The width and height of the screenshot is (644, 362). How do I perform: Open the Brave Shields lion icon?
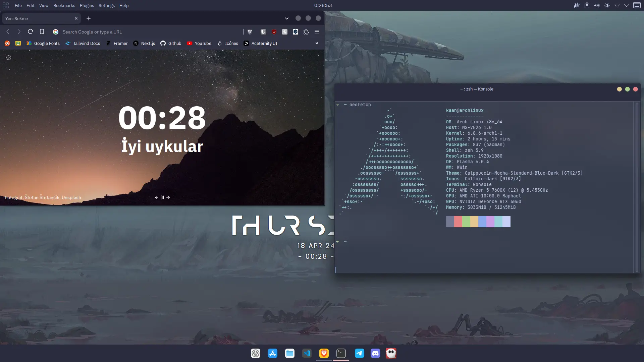tap(250, 32)
